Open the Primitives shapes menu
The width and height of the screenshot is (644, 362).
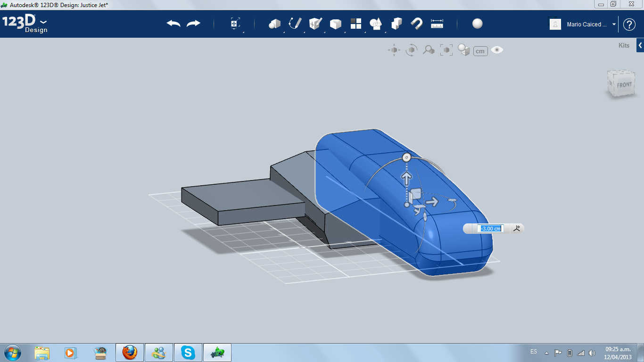pyautogui.click(x=274, y=24)
